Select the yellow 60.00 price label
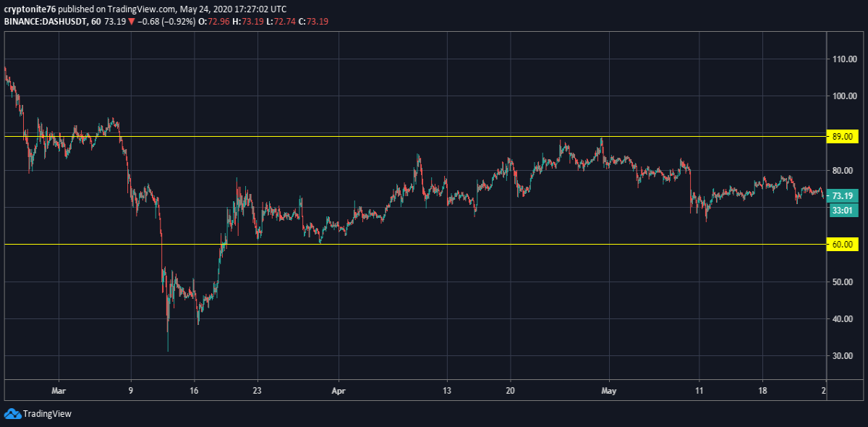 [x=843, y=245]
